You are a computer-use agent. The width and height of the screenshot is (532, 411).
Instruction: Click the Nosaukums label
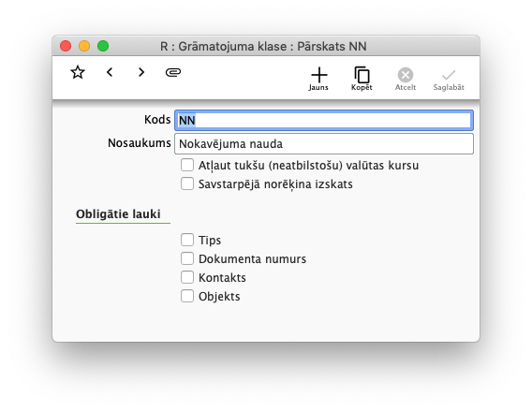(x=140, y=142)
